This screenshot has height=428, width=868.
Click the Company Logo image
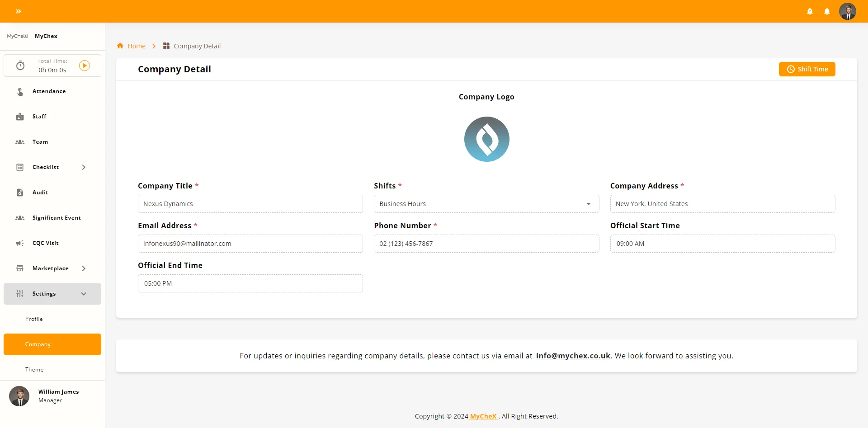(x=486, y=139)
